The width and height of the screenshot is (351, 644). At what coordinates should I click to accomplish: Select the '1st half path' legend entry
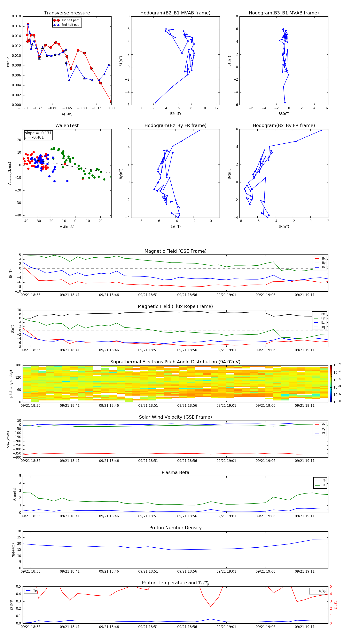[x=67, y=20]
